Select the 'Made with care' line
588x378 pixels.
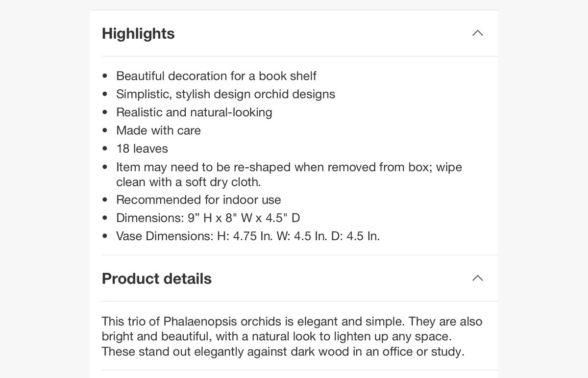coord(158,130)
